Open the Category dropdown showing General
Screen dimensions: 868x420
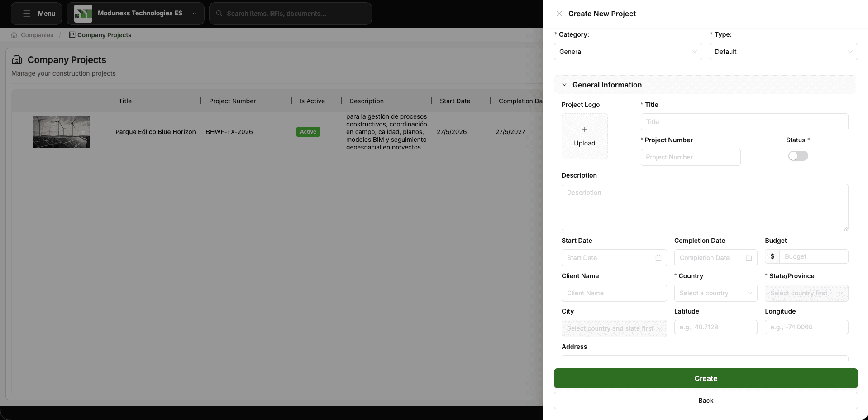click(628, 52)
